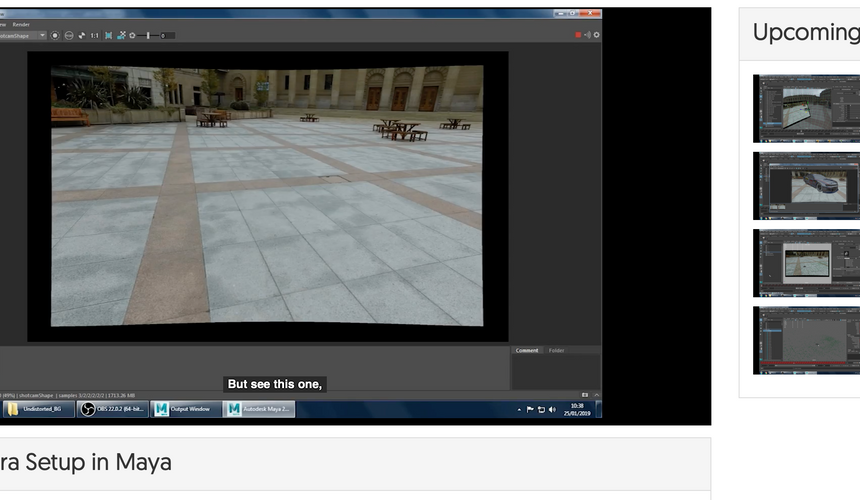Toggle the color wheel display icon
The image size is (860, 500).
tap(82, 36)
